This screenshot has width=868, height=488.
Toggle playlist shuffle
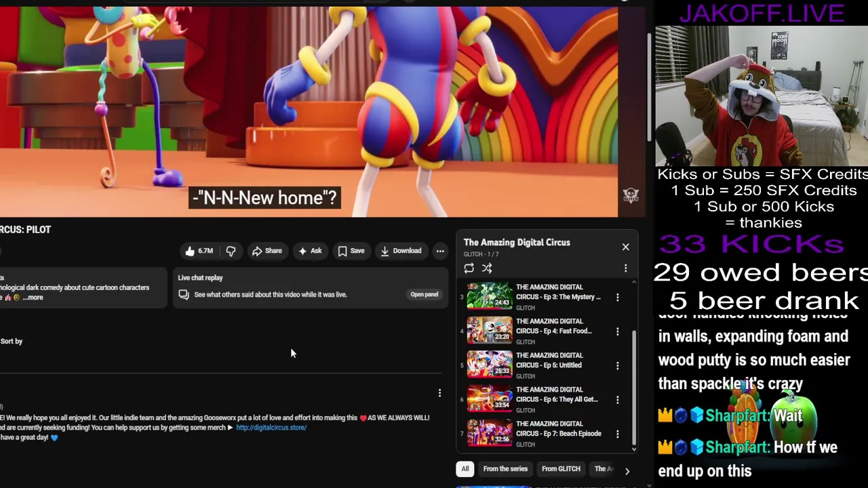(487, 268)
